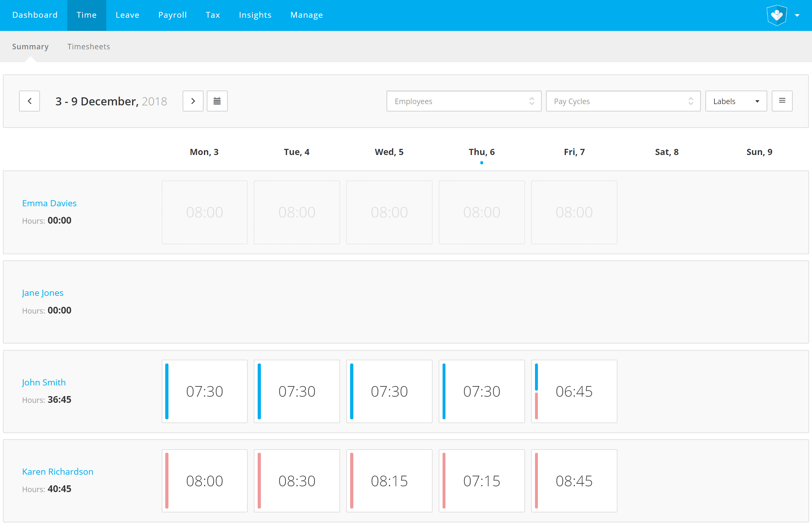812x524 pixels.
Task: Open the Tax menu
Action: [x=213, y=15]
